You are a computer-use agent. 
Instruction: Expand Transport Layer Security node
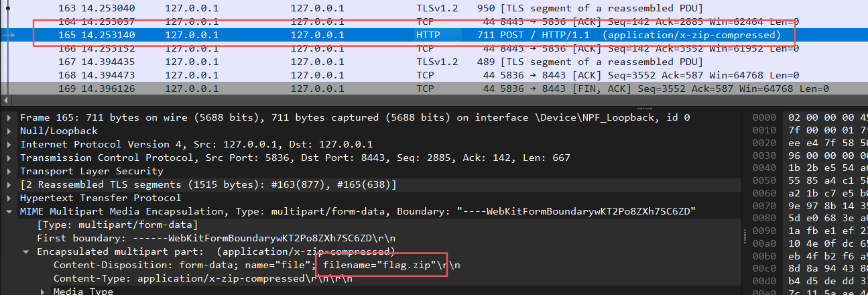click(9, 171)
